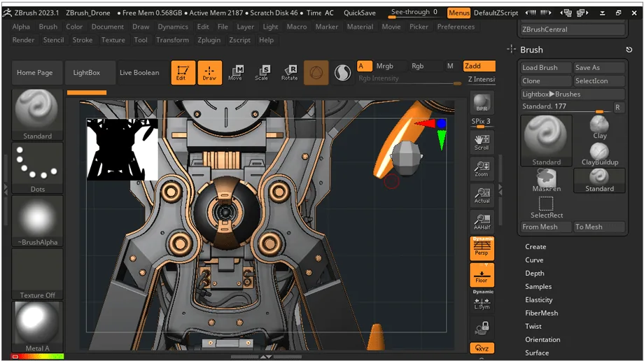Select the Scale transform icon
The image size is (644, 361).
click(x=262, y=73)
